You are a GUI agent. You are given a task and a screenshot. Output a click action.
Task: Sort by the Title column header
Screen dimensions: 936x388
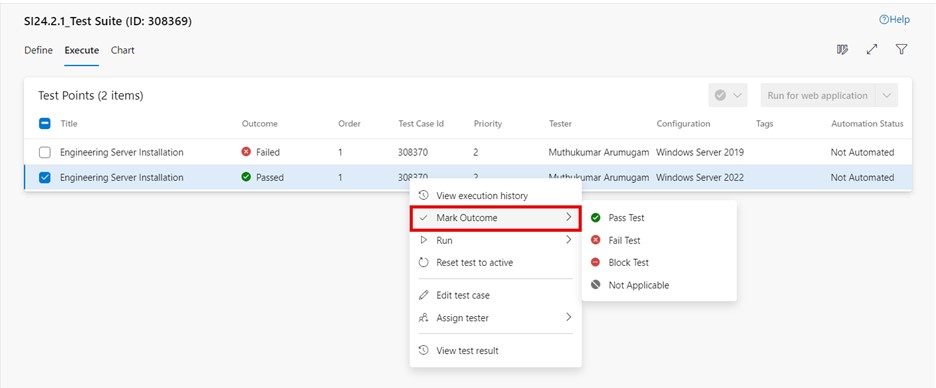click(69, 124)
